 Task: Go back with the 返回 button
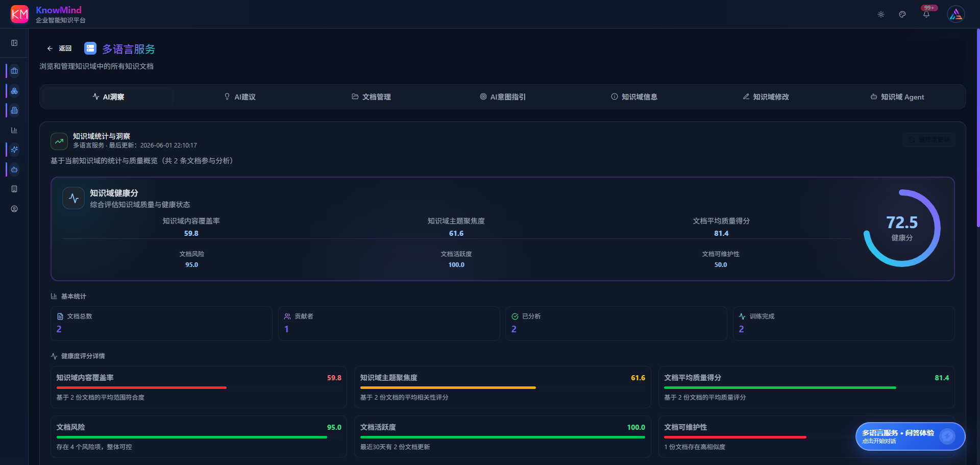[59, 48]
